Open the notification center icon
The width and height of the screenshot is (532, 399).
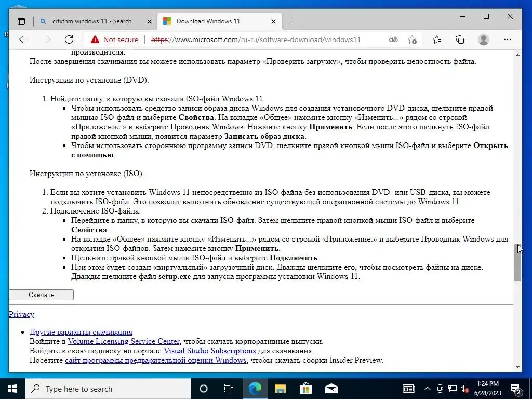coord(516,389)
